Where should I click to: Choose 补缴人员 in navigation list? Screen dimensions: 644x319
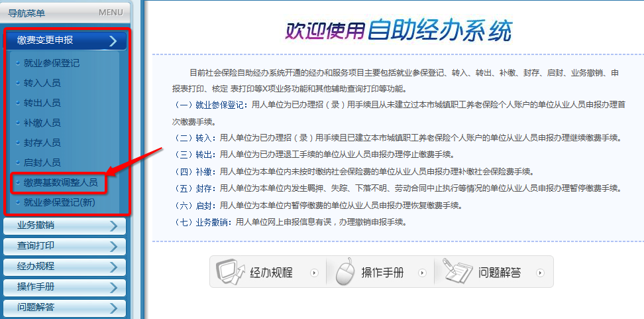click(42, 123)
